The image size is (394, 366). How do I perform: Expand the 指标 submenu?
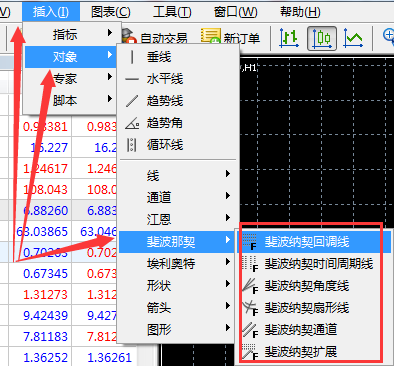pos(70,34)
